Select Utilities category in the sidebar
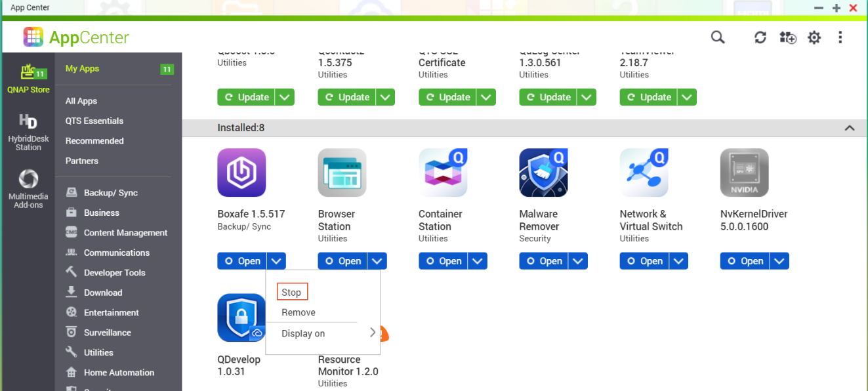This screenshot has height=391, width=868. pos(98,352)
